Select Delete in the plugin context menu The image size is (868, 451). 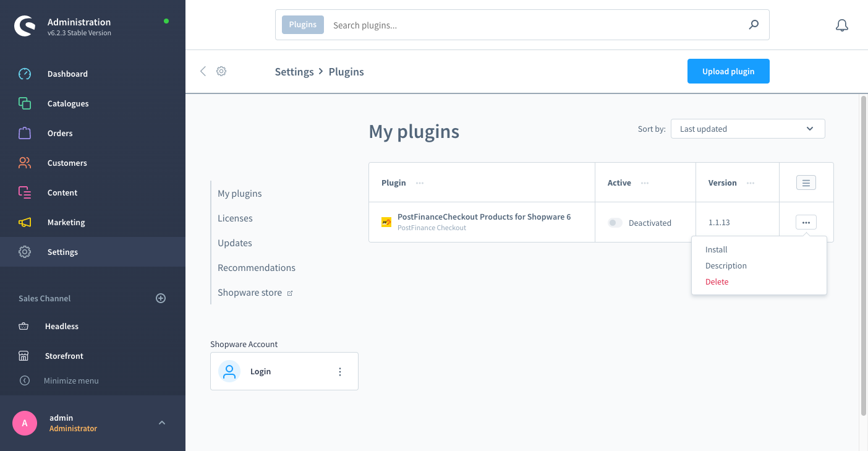(717, 281)
